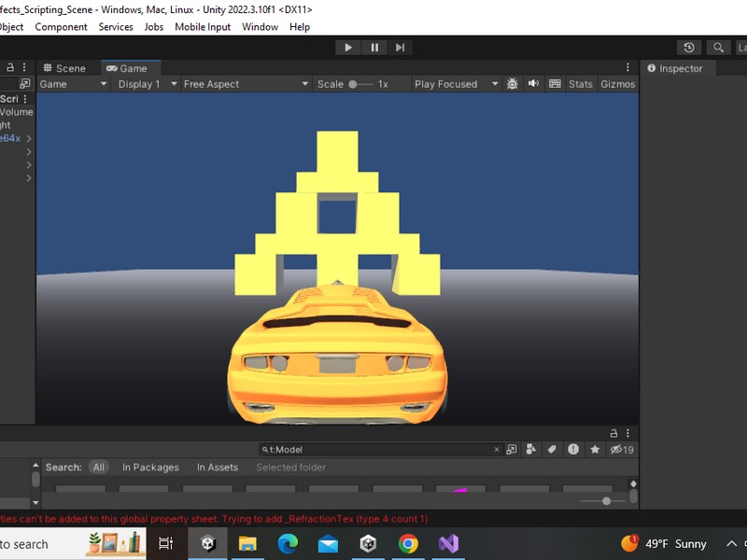Open filter by Label icon in Project search bar
Screen dimensions: 747x560
552,449
